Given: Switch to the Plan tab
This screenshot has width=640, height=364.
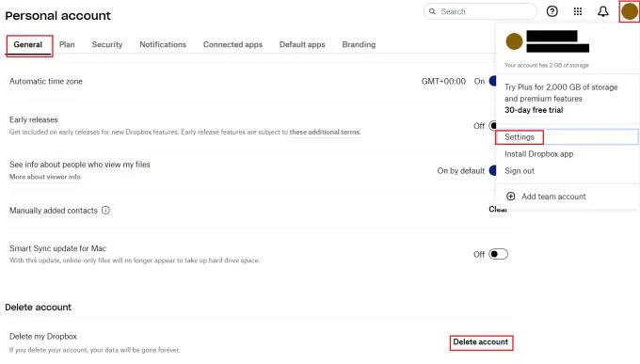Looking at the screenshot, I should pos(67,44).
